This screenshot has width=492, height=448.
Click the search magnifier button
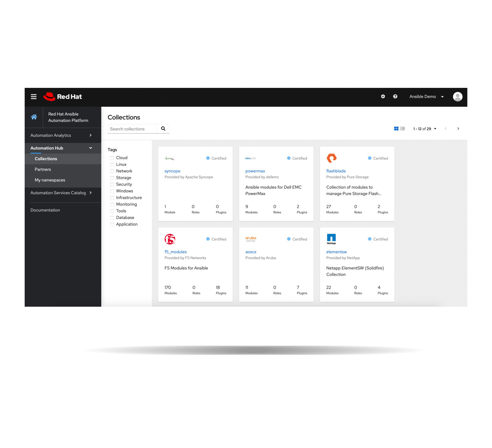(163, 129)
